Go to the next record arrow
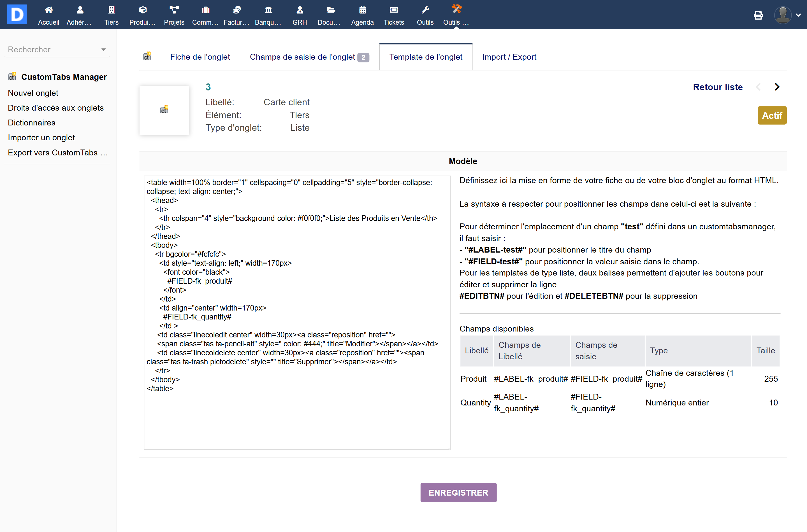807x532 pixels. tap(777, 87)
